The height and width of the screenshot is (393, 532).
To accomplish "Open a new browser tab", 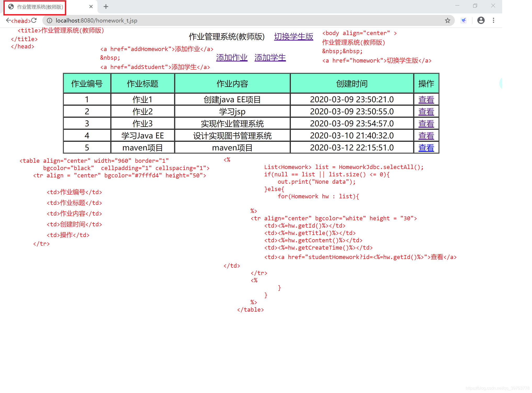I will pos(106,7).
